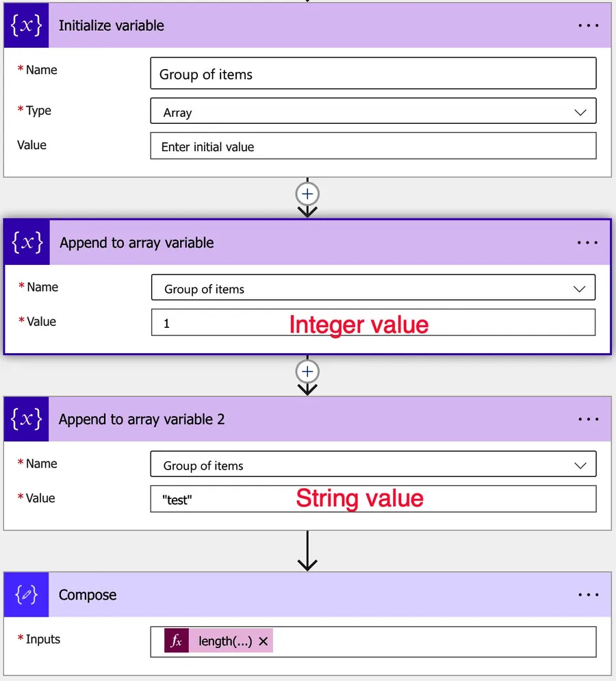
Task: Click the Append to array variable 2 icon
Action: (x=26, y=419)
